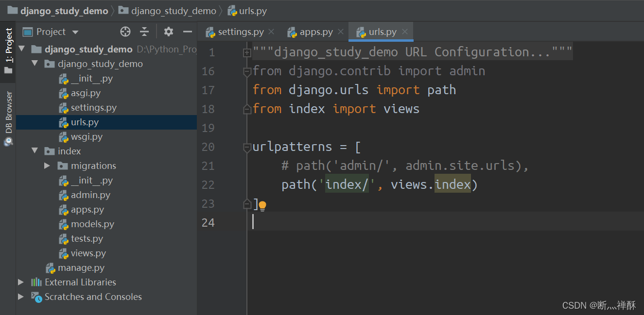Select asgi.py in project tree

click(86, 93)
